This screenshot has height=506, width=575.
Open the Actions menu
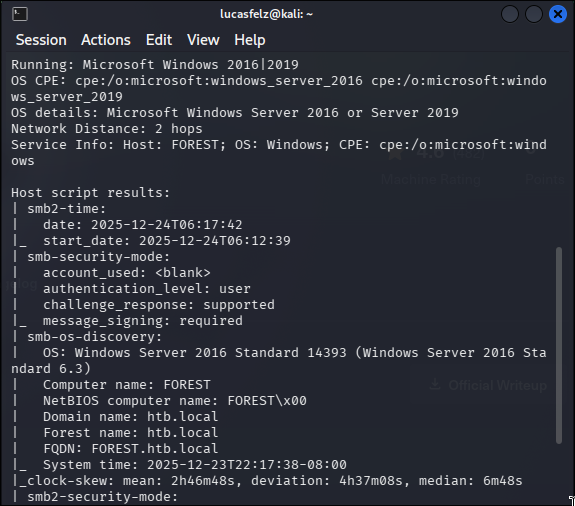pyautogui.click(x=106, y=40)
